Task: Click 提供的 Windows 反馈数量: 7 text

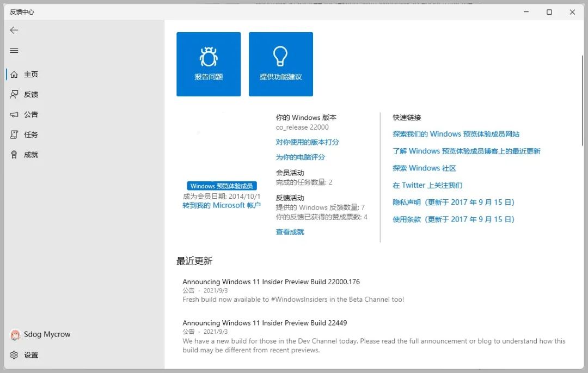Action: (x=320, y=207)
